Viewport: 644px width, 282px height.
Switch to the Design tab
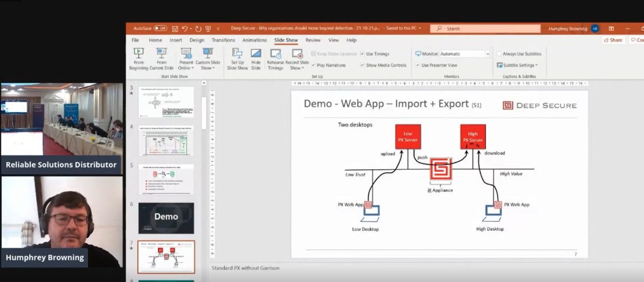[x=197, y=40]
